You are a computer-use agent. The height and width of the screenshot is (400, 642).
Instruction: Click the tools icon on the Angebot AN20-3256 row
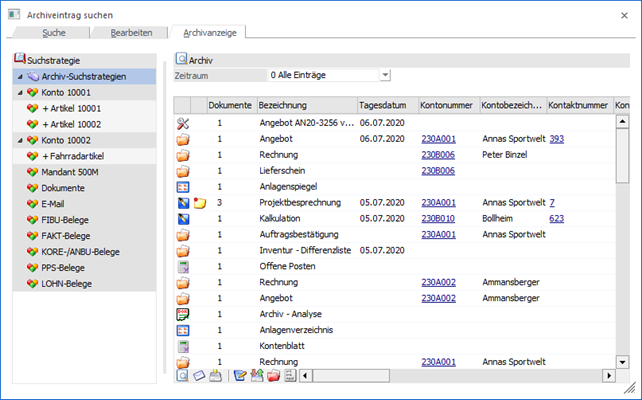[x=182, y=123]
